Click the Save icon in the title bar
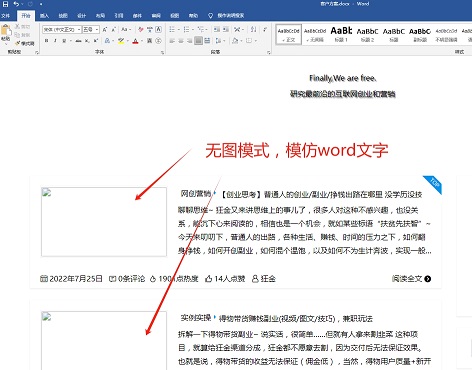The height and width of the screenshot is (370, 472). click(5, 4)
